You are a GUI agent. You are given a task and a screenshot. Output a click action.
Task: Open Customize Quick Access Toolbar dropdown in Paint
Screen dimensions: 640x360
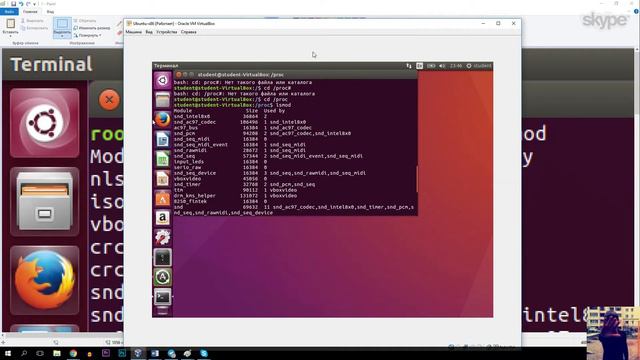[35, 4]
